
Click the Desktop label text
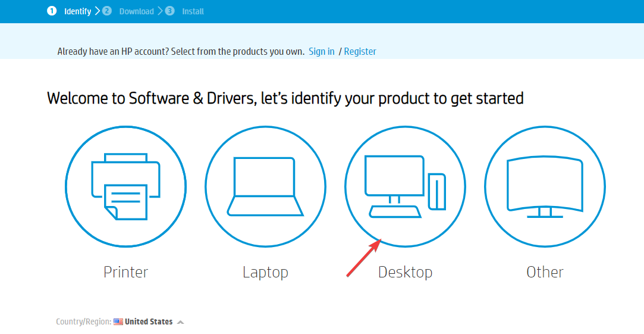click(x=405, y=272)
